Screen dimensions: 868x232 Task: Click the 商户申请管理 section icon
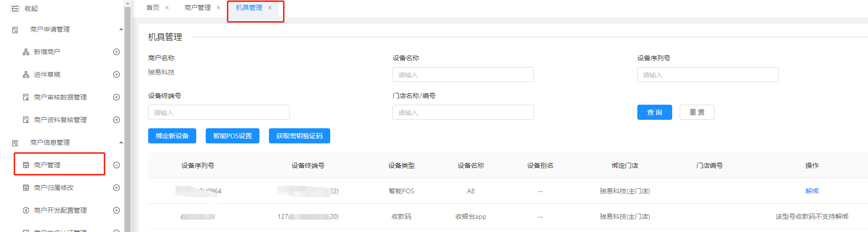click(x=15, y=30)
